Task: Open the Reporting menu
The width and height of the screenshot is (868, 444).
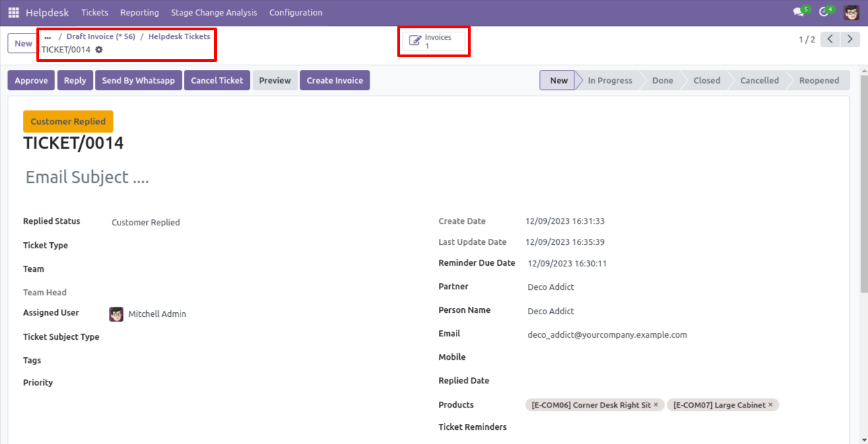Action: click(x=139, y=13)
